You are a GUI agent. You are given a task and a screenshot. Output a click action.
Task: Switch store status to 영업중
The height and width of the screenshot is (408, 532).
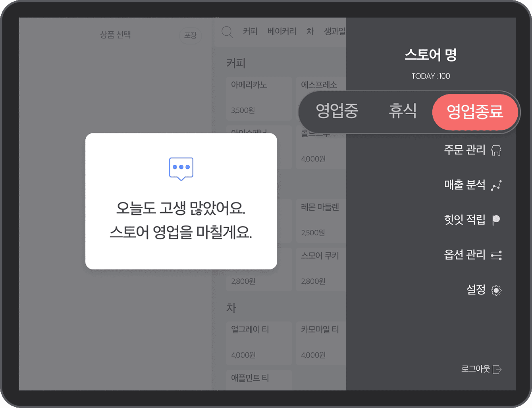tap(337, 111)
